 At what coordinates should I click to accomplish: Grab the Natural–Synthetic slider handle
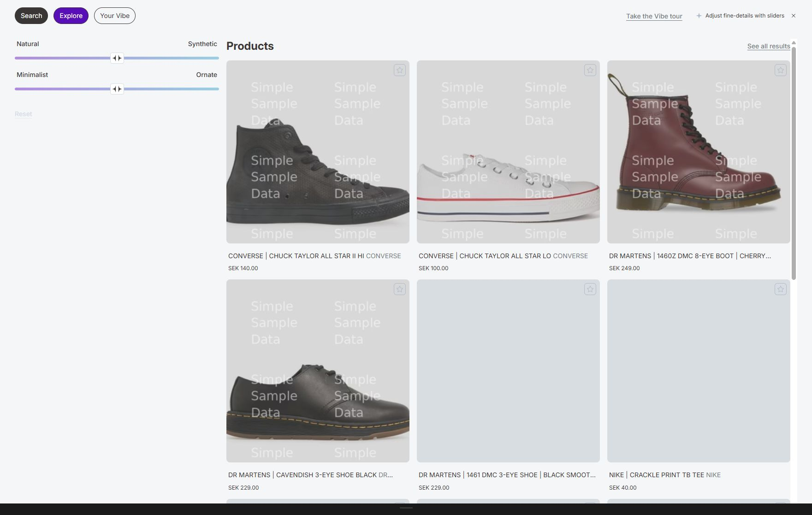coord(117,58)
